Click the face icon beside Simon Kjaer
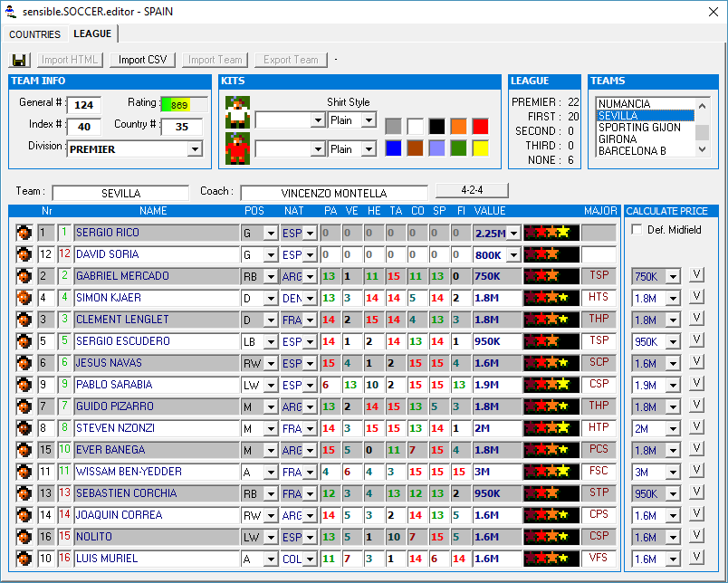The image size is (728, 583). (24, 298)
